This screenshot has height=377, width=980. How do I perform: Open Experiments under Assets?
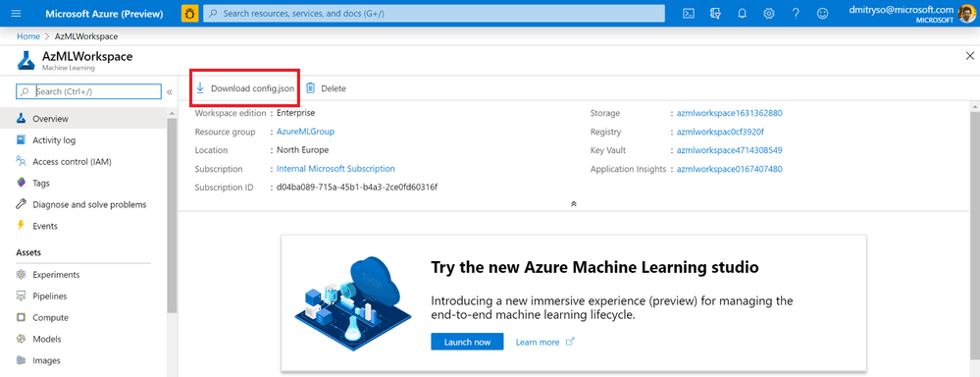56,275
